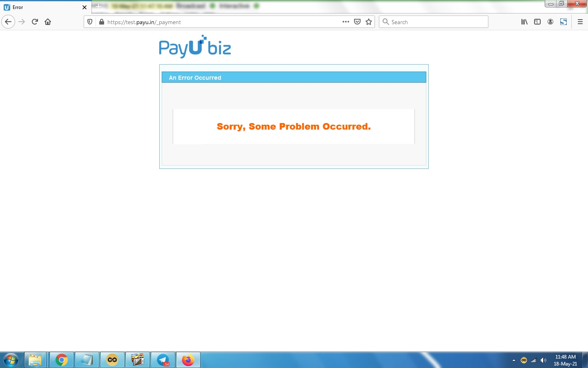This screenshot has width=588, height=368.
Task: Click the Show desktop strip
Action: (x=585, y=360)
